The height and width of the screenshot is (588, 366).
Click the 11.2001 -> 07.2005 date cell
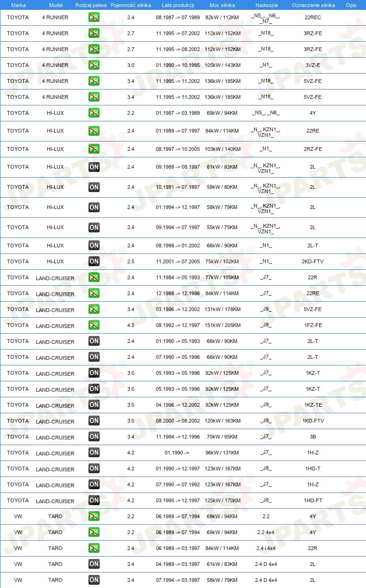pos(178,261)
